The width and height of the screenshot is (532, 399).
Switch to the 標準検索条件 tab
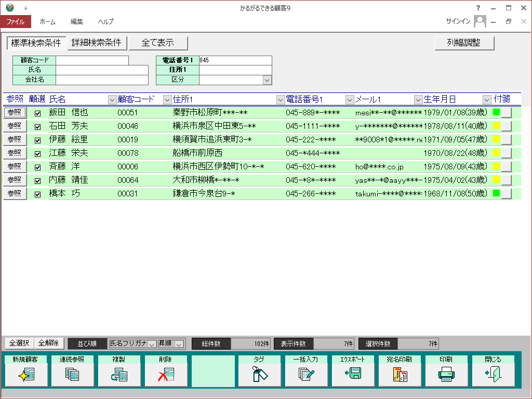pos(36,43)
